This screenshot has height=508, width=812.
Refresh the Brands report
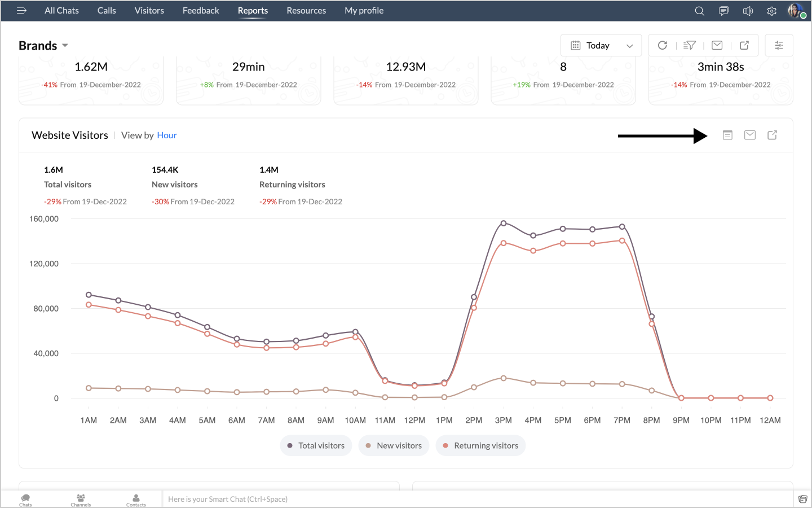click(x=663, y=45)
